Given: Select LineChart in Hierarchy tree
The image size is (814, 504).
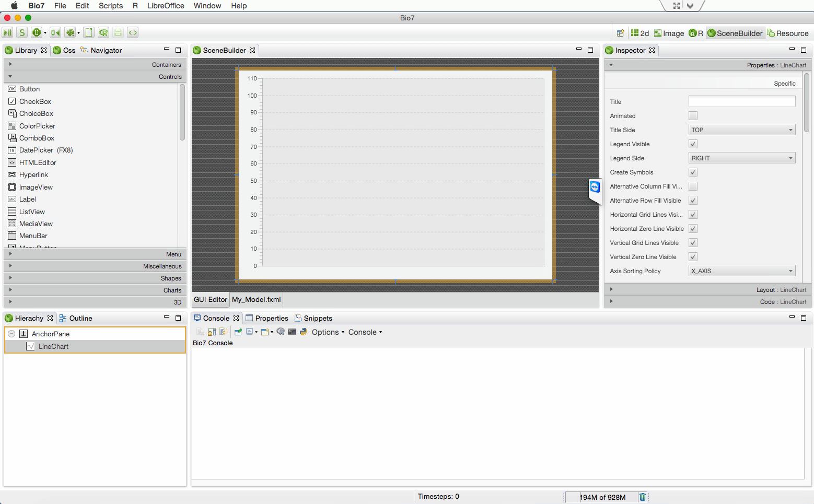Looking at the screenshot, I should 95,346.
